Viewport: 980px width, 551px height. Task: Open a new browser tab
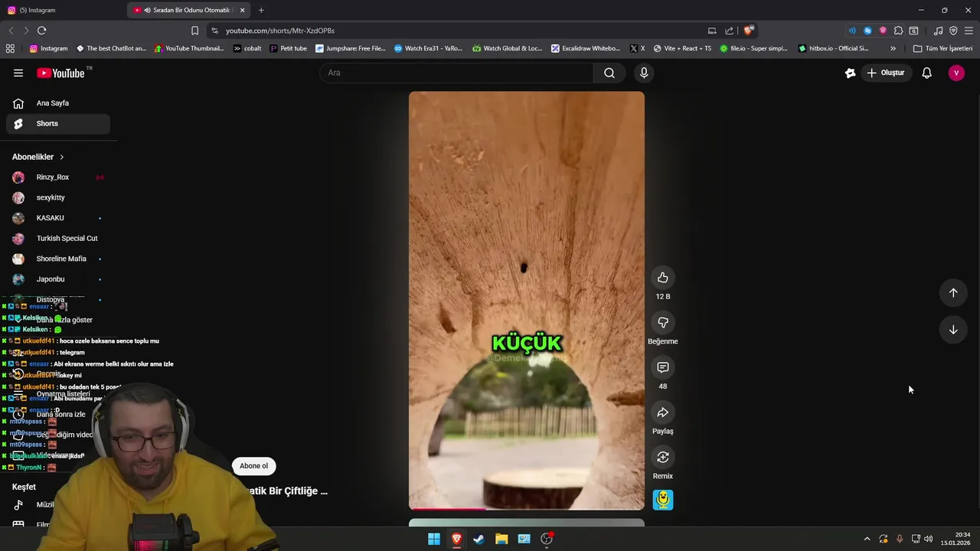[261, 10]
